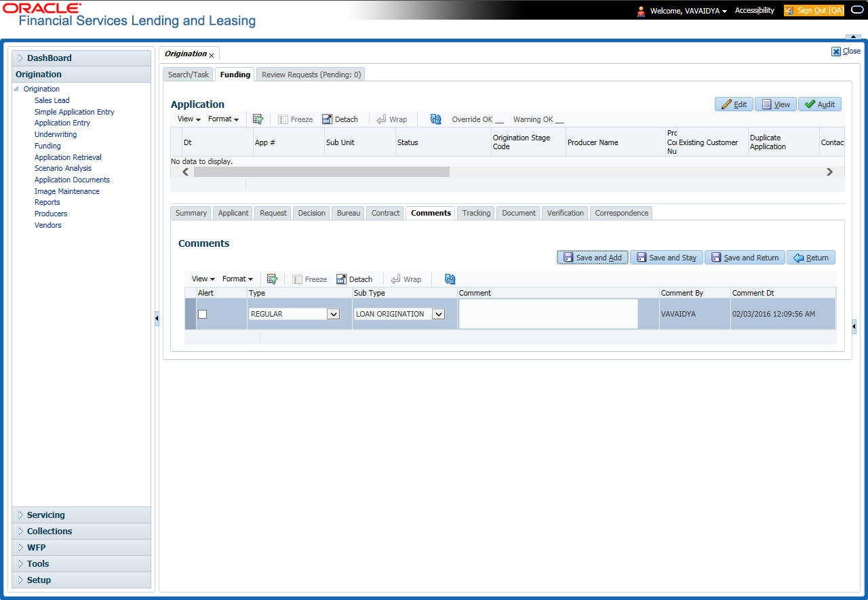Open the View menu in the Comments toolbar
Image resolution: width=868 pixels, height=600 pixels.
pos(203,279)
